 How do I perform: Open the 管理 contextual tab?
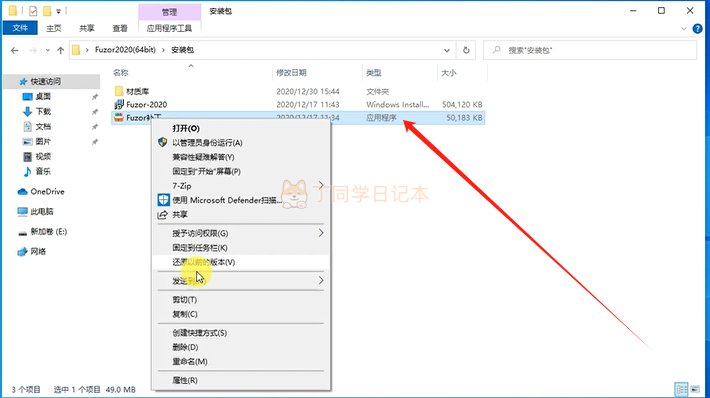169,12
